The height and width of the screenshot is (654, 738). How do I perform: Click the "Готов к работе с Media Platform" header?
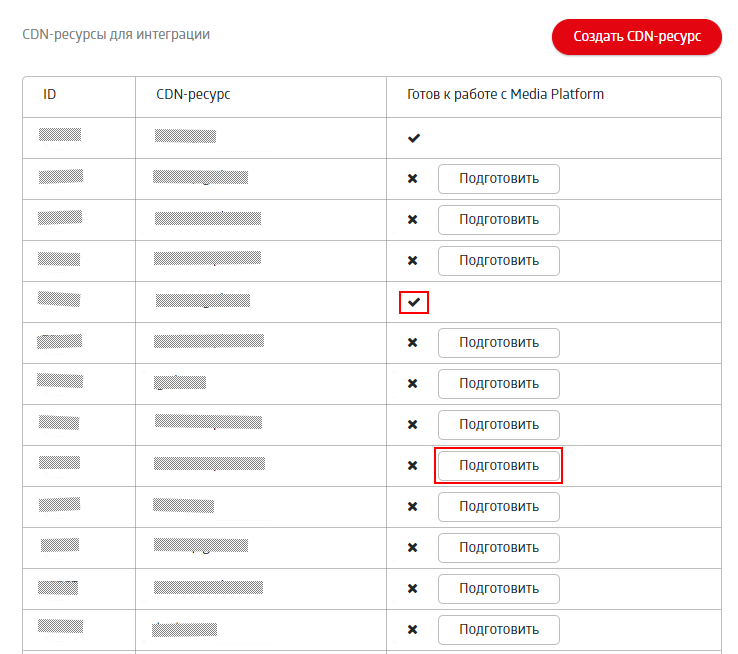[x=505, y=95]
